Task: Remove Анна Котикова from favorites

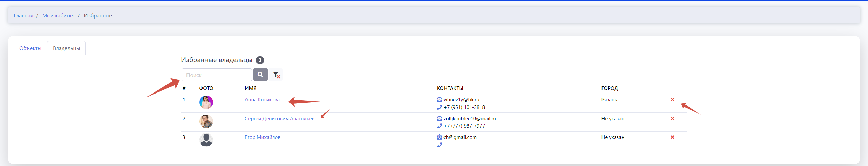Action: point(672,100)
